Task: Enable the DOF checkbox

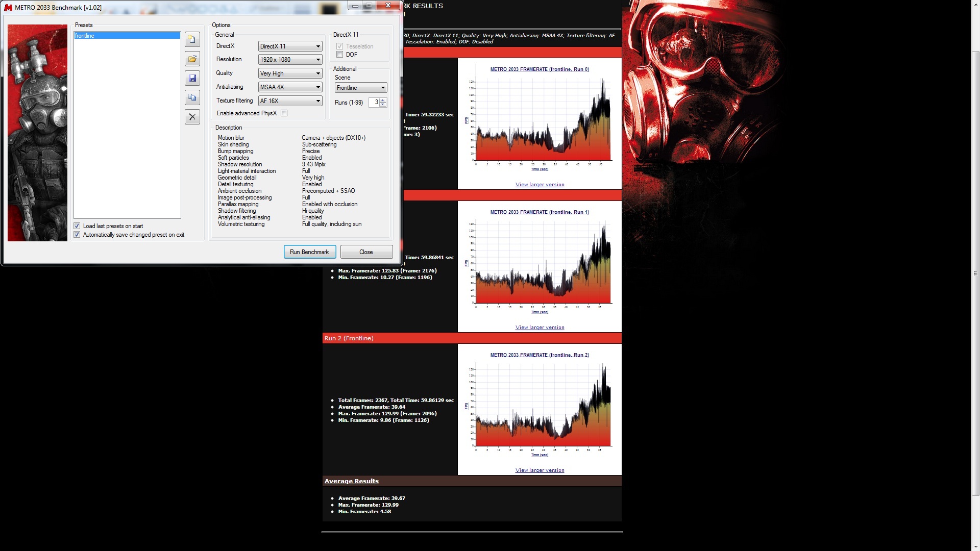Action: [340, 55]
